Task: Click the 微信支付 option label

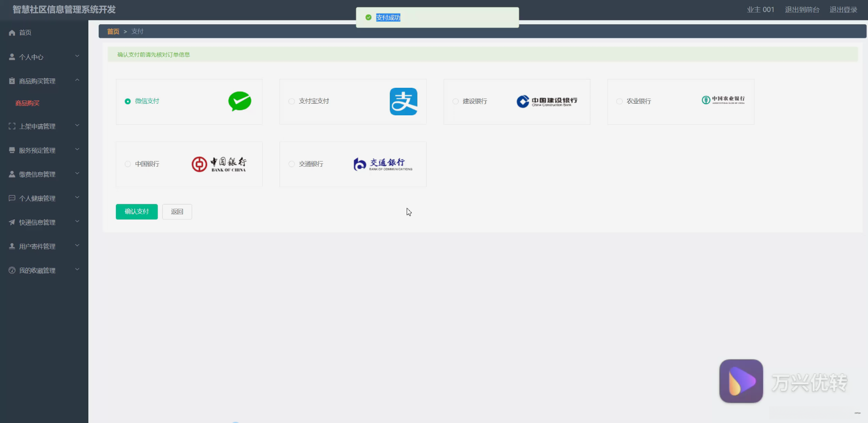Action: pyautogui.click(x=147, y=101)
